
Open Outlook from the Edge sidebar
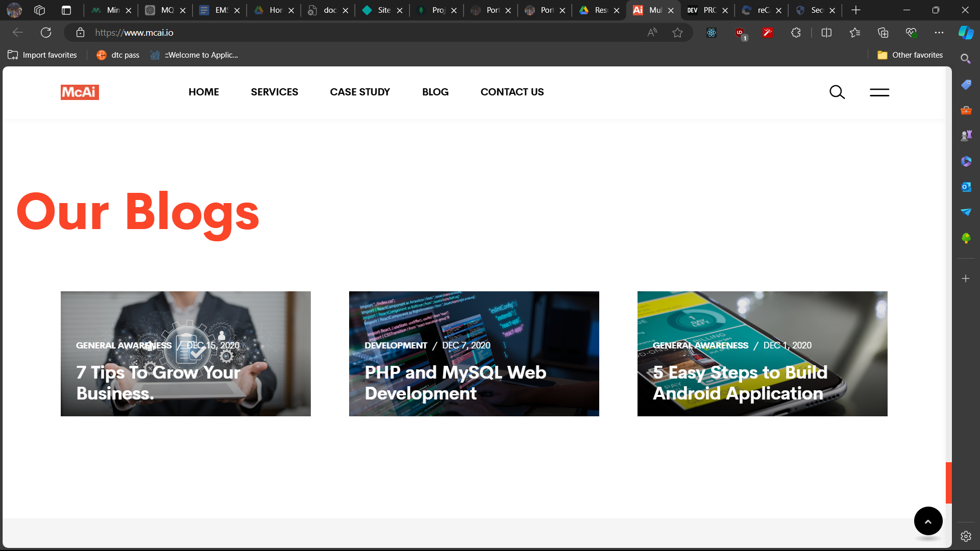(x=966, y=187)
